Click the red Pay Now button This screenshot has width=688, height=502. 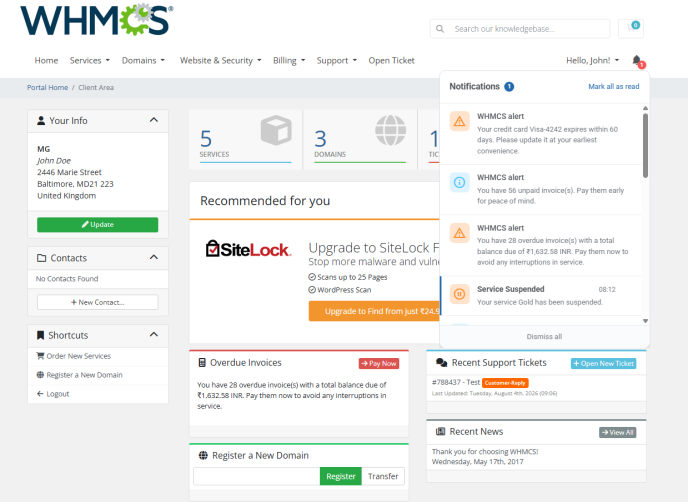pyautogui.click(x=379, y=363)
